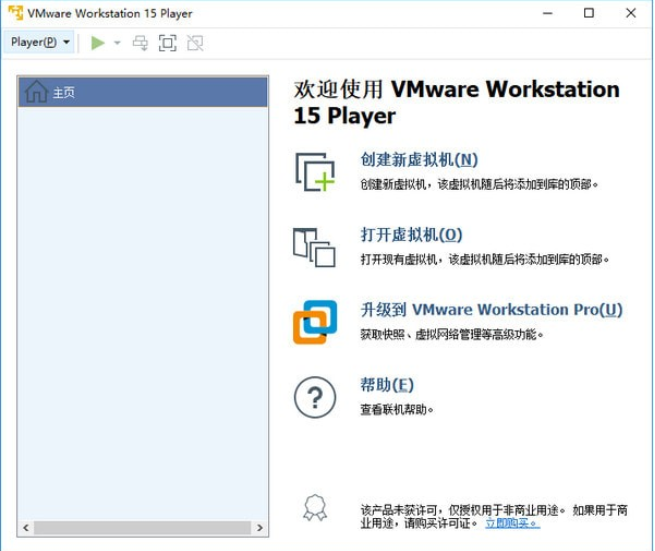Viewport: 655px width, 551px height.
Task: Click the question mark help icon
Action: coord(315,397)
